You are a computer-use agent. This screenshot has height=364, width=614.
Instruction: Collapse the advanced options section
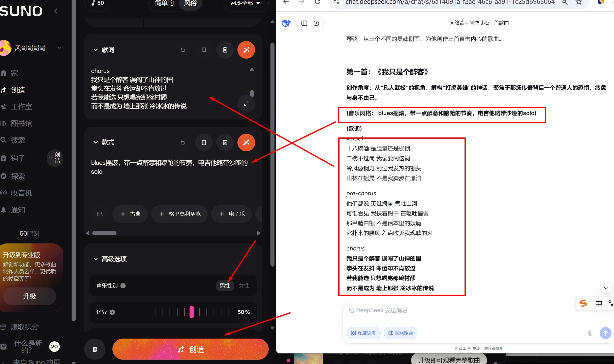[x=96, y=259]
